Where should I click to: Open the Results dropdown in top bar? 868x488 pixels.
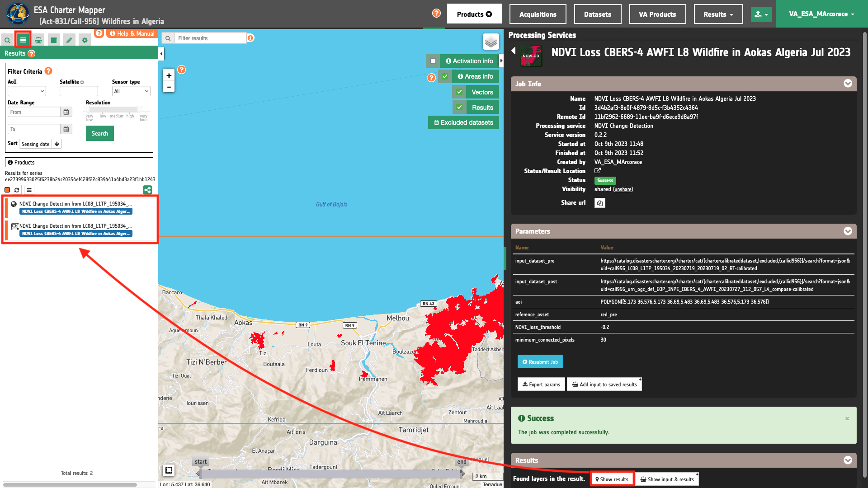718,14
